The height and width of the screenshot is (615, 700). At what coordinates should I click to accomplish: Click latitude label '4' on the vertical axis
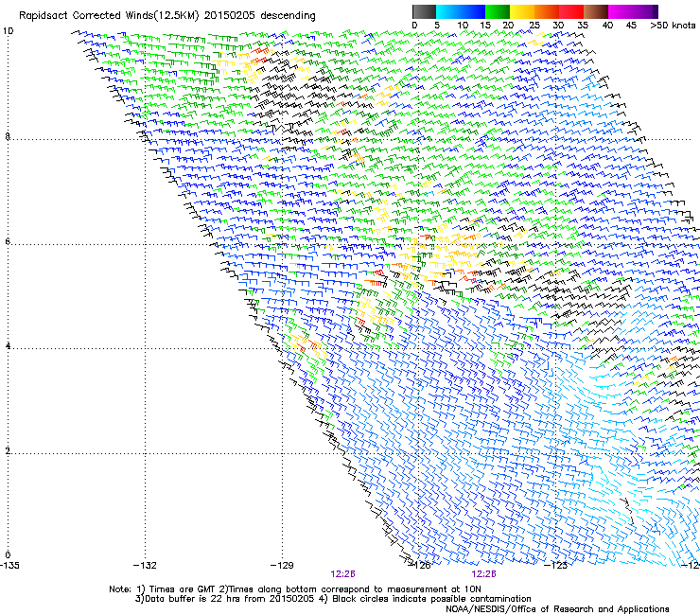pos(8,346)
